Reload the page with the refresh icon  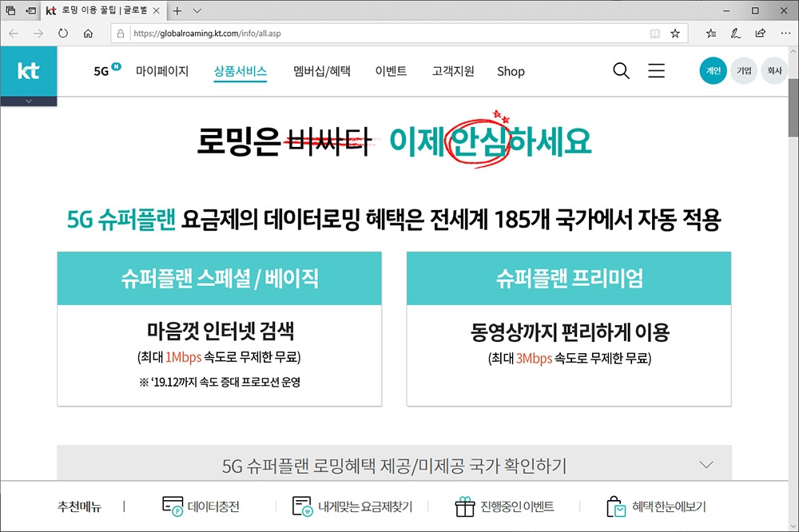point(62,34)
